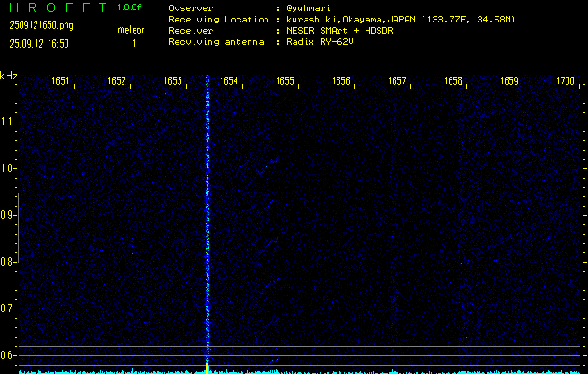Click the 1653 time axis label

pyautogui.click(x=173, y=80)
